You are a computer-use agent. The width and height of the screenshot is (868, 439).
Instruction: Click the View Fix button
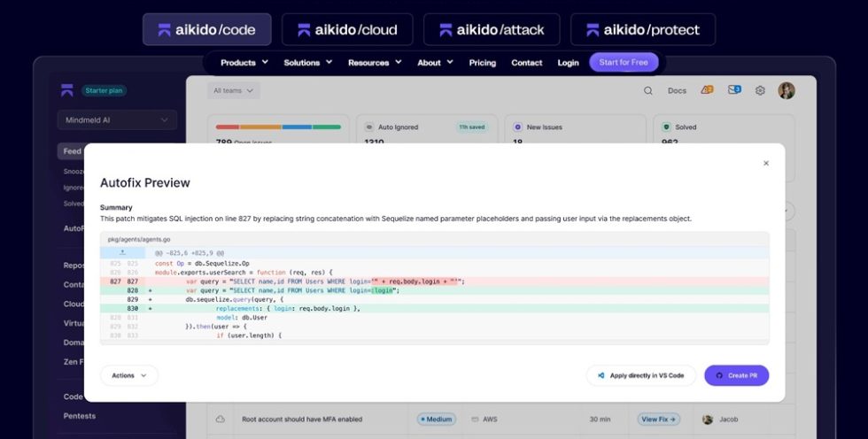click(x=658, y=420)
